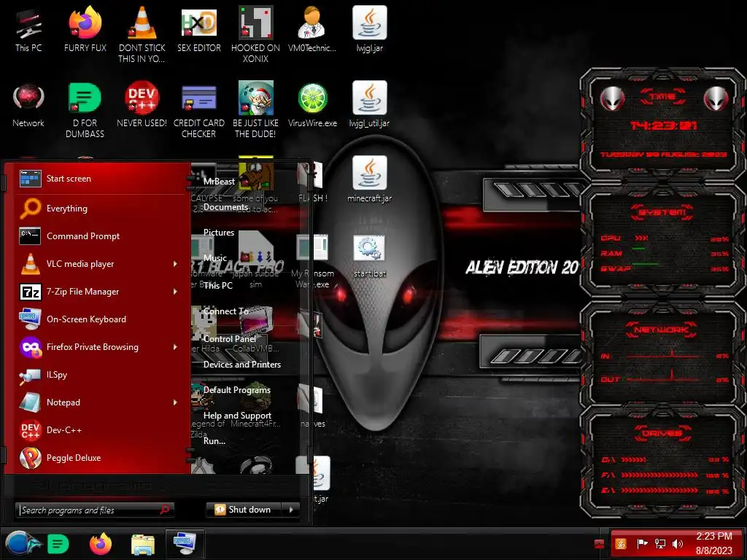Launch Everything from the Start menu

[98, 209]
